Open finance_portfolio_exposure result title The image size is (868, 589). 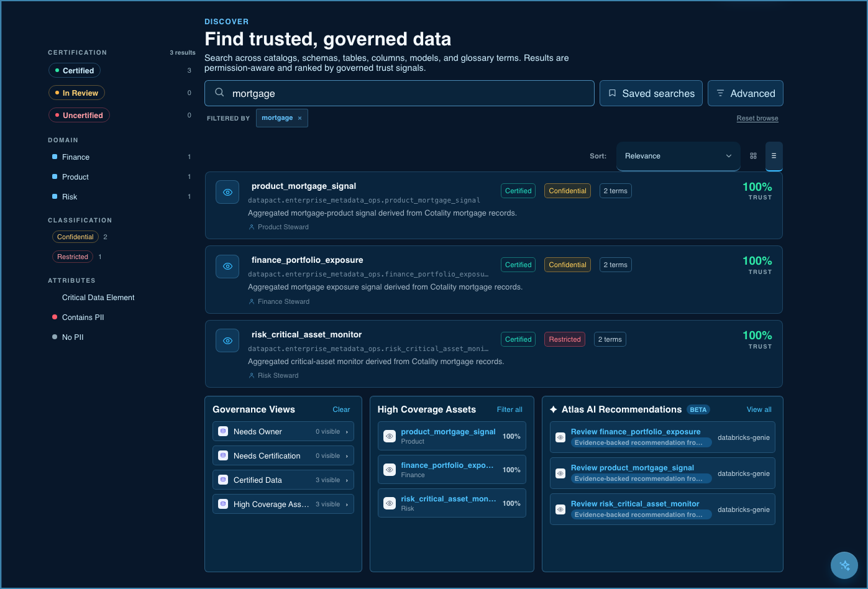pyautogui.click(x=308, y=260)
